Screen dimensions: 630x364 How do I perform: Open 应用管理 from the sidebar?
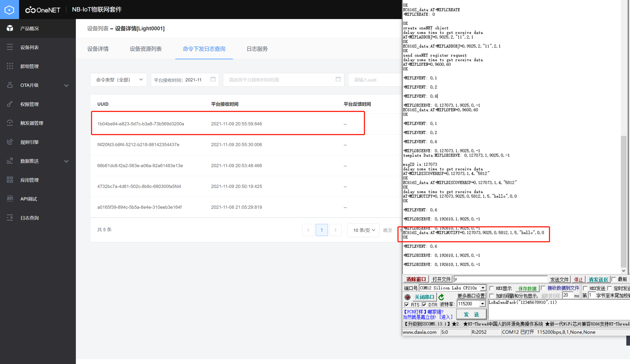pyautogui.click(x=29, y=180)
